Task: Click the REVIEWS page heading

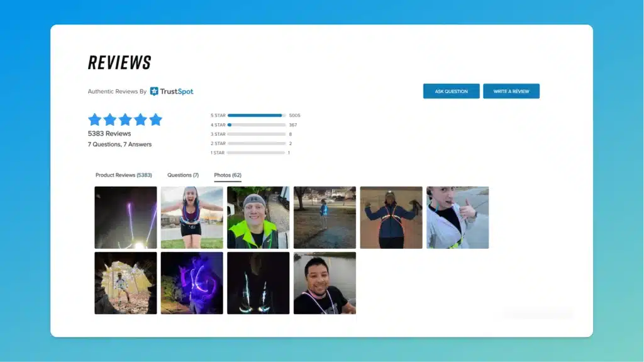Action: (x=119, y=62)
